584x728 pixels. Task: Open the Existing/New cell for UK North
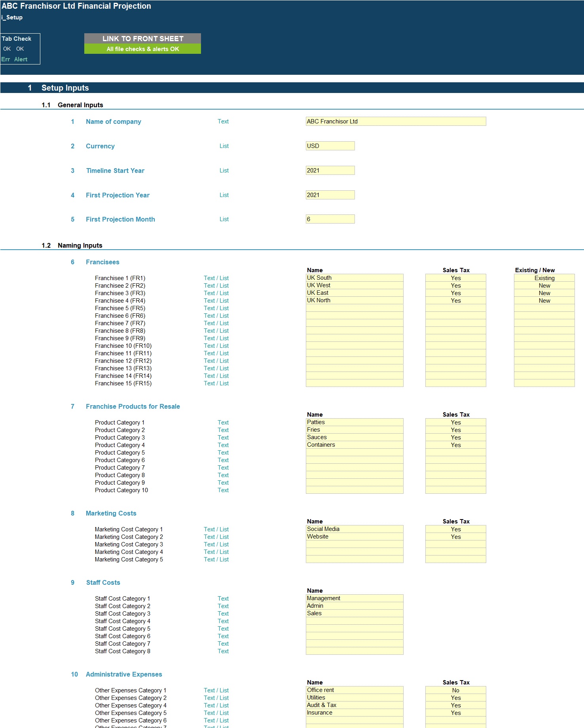click(544, 300)
